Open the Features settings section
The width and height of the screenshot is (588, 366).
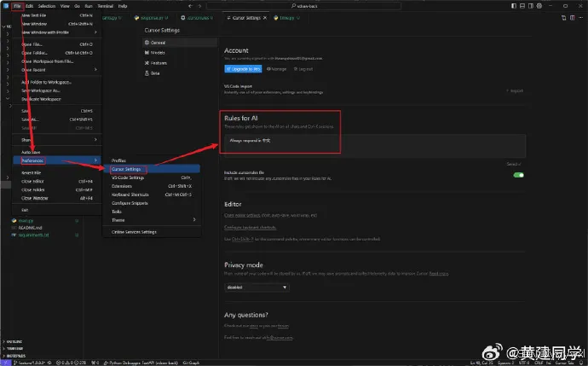158,63
